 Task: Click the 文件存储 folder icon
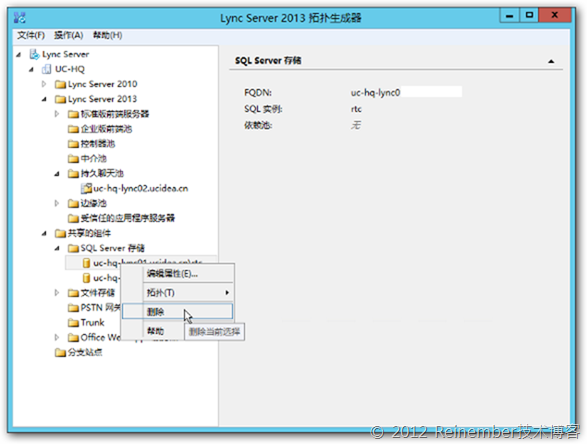click(73, 293)
